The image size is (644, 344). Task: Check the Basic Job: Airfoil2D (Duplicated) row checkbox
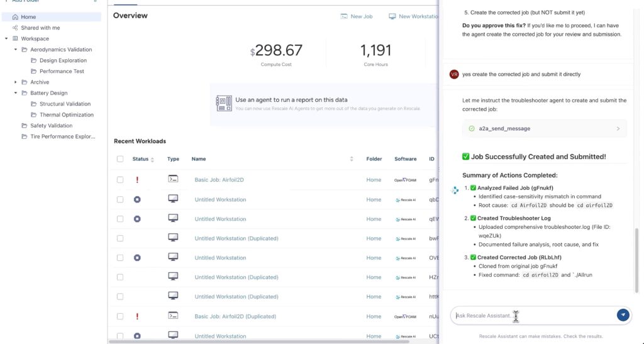point(120,316)
